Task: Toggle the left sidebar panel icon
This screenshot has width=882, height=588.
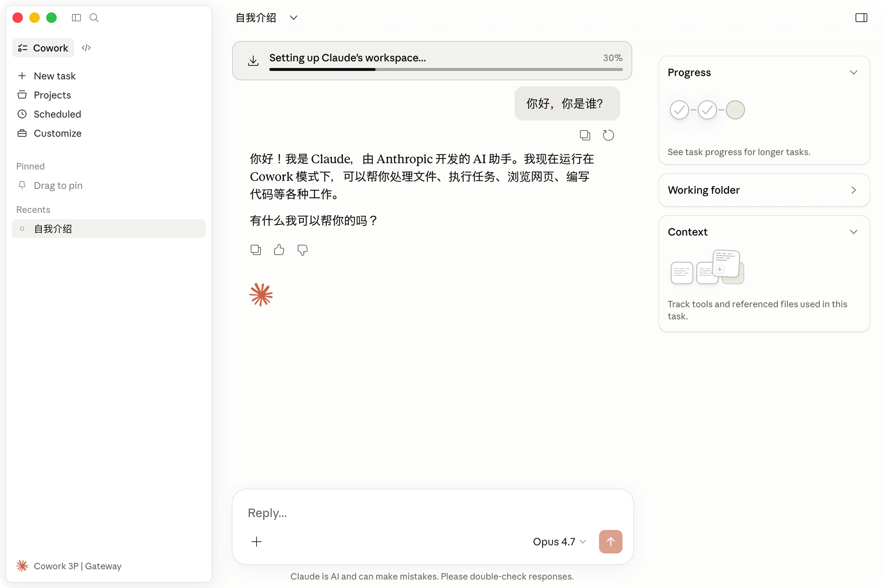Action: click(76, 18)
